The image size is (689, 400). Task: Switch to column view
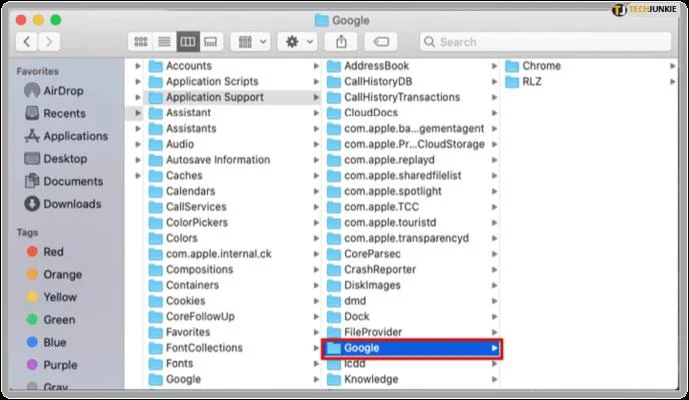pyautogui.click(x=188, y=42)
